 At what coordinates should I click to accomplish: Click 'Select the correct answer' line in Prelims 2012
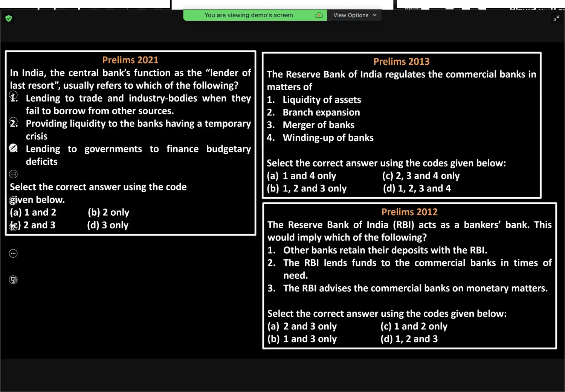point(387,314)
